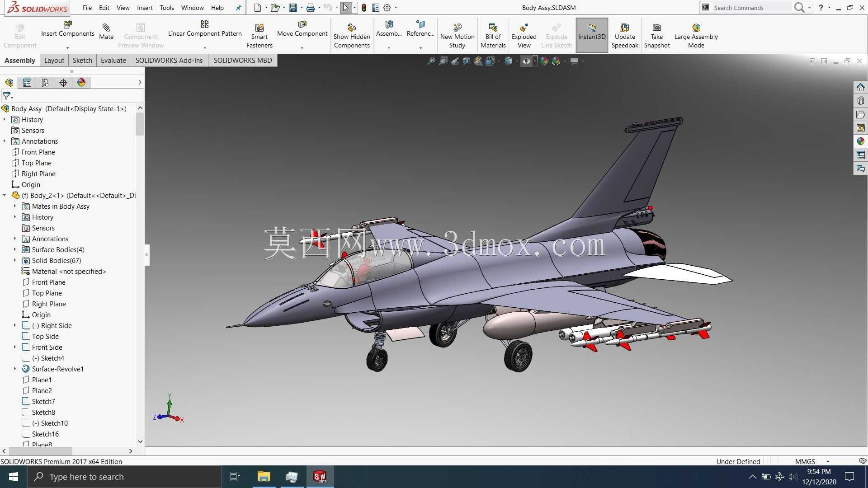This screenshot has width=868, height=488.
Task: Open Windows Start menu
Action: (14, 477)
